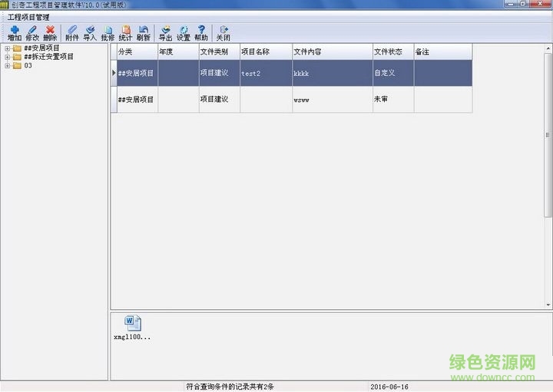Select the ##拆迁安置项目 tree item
The image size is (553, 392).
(x=48, y=57)
